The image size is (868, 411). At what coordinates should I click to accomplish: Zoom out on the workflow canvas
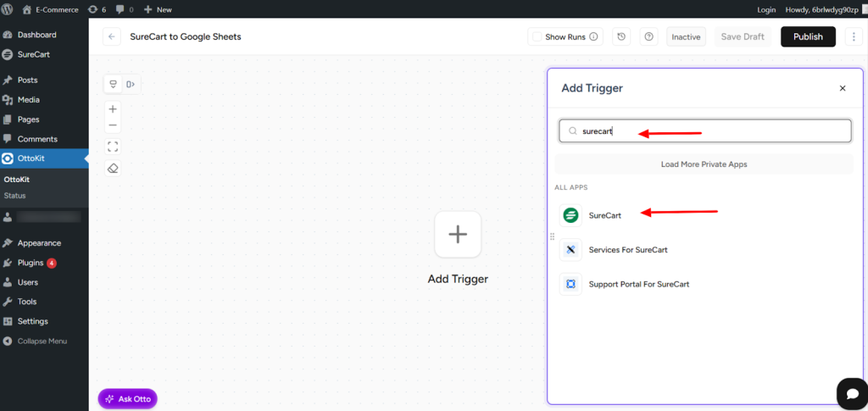[113, 125]
